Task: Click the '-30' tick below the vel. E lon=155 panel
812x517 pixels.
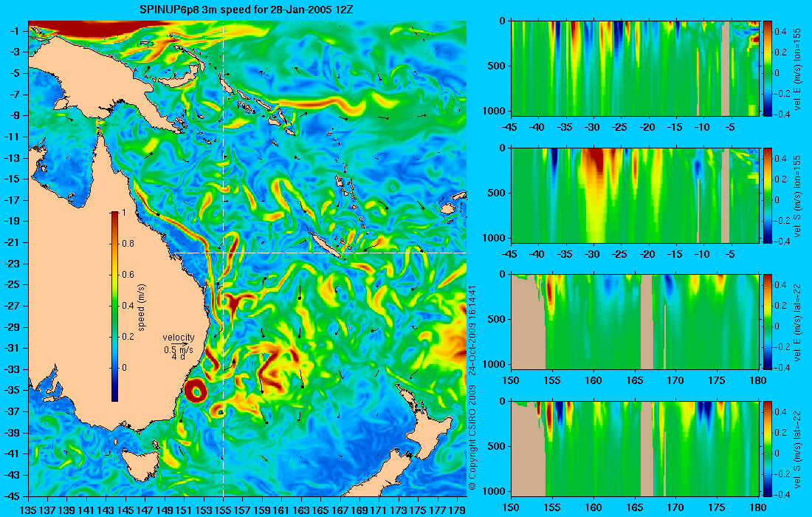Action: [x=592, y=128]
